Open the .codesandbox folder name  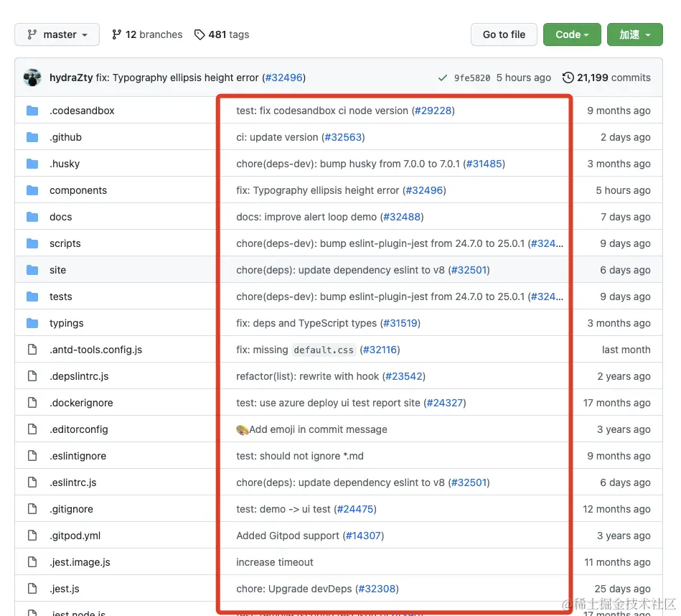82,111
